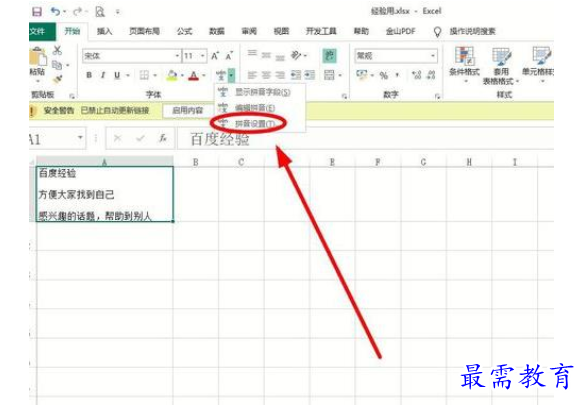Open the number format dropdown (常规)

pyautogui.click(x=433, y=56)
